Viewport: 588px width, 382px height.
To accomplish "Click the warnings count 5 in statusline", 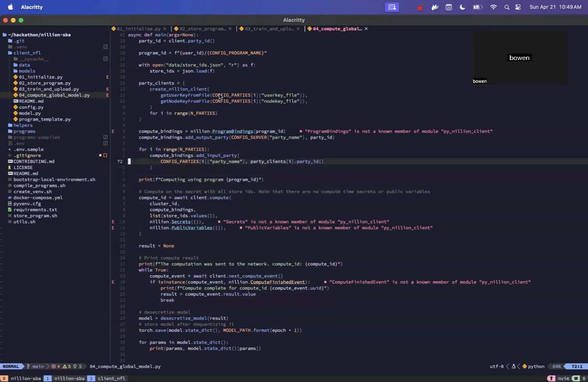I will pyautogui.click(x=67, y=366).
